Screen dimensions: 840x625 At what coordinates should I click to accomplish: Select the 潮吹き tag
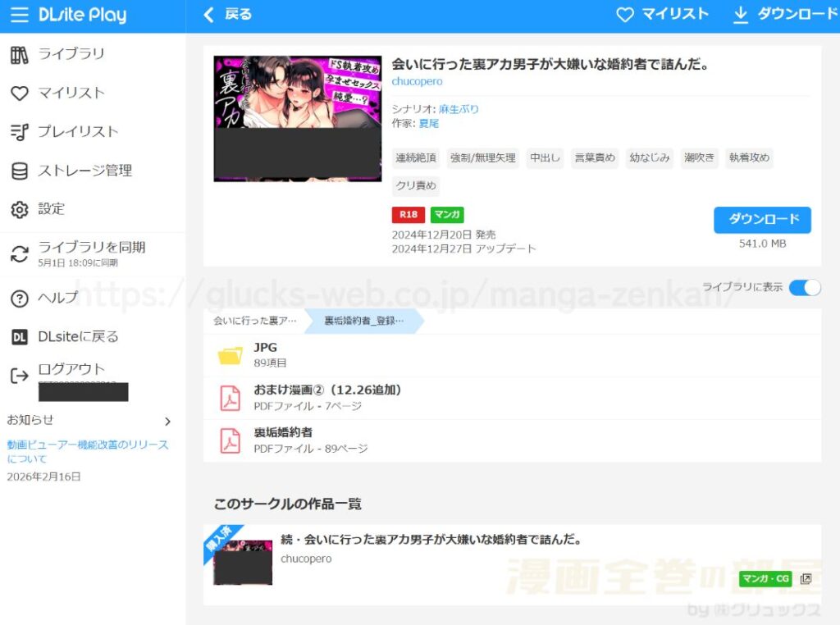pyautogui.click(x=699, y=158)
